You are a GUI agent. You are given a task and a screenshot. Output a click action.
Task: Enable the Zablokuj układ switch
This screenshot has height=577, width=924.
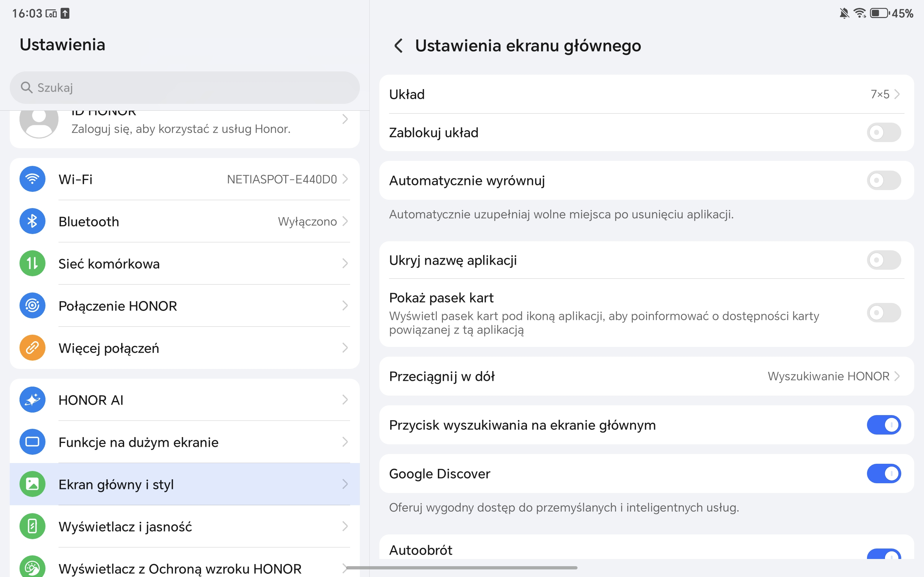[883, 132]
